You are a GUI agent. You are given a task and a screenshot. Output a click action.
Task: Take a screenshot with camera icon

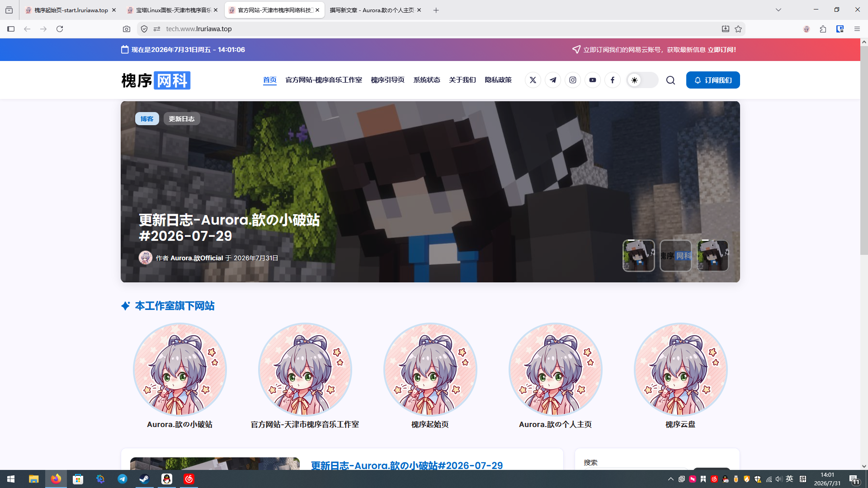[x=127, y=29]
